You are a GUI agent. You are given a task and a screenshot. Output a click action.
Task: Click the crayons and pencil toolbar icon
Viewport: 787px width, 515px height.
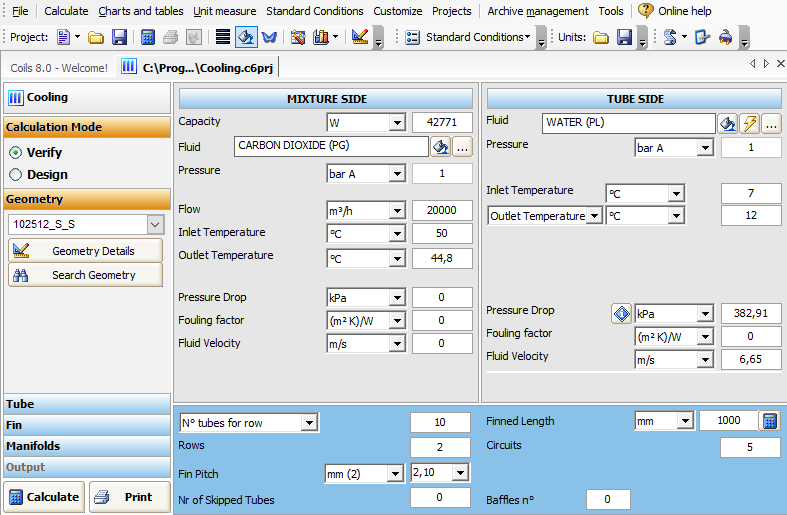[x=298, y=37]
